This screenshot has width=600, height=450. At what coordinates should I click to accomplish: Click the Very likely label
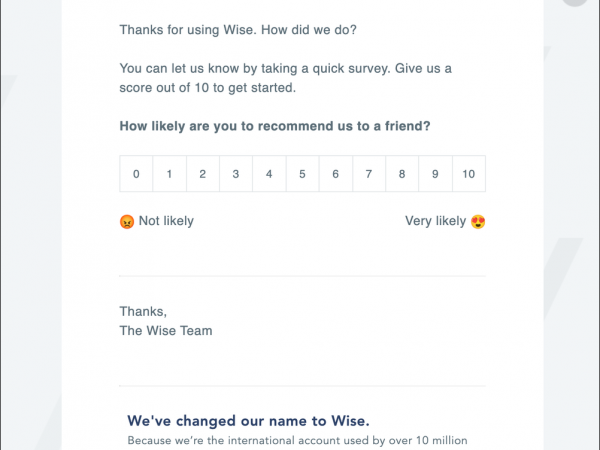pyautogui.click(x=435, y=221)
